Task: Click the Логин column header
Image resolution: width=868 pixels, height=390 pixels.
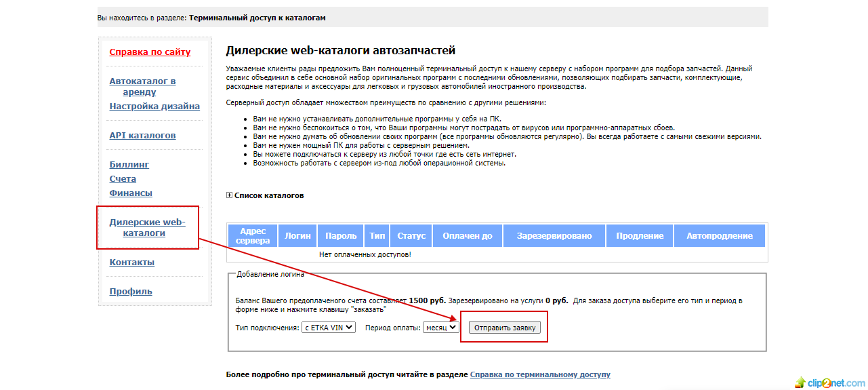Action: click(x=298, y=236)
